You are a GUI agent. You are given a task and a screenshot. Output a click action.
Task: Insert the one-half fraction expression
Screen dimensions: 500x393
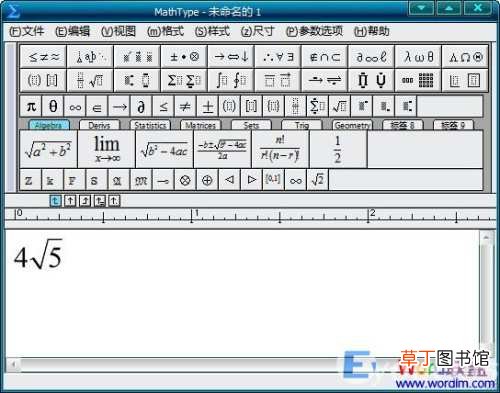(x=338, y=149)
